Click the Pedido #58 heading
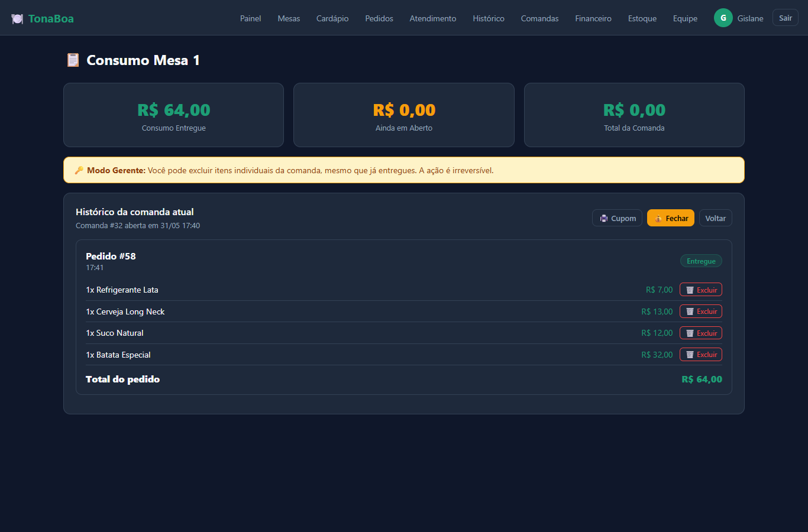Screen dimensions: 808x532 (x=111, y=256)
